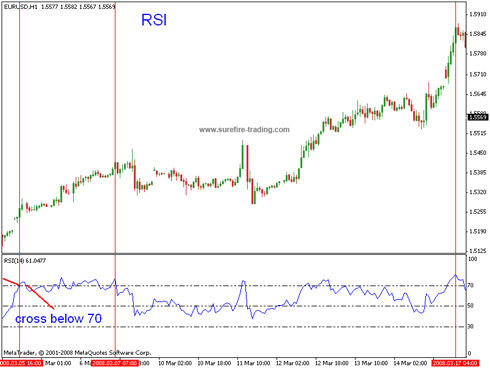Click the 1.5255 price scale value
The height and width of the screenshot is (368, 490).
pyautogui.click(x=478, y=212)
